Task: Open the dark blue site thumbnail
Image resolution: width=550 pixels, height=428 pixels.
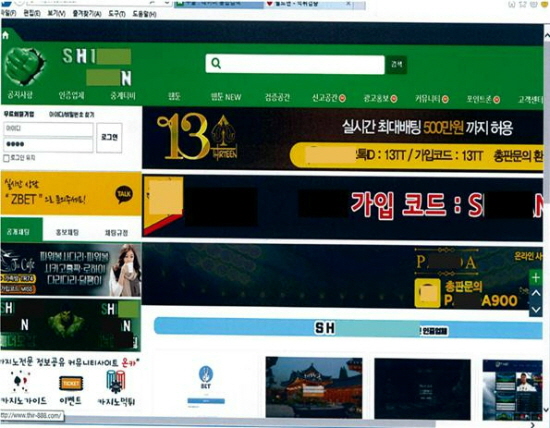Action: (422, 389)
